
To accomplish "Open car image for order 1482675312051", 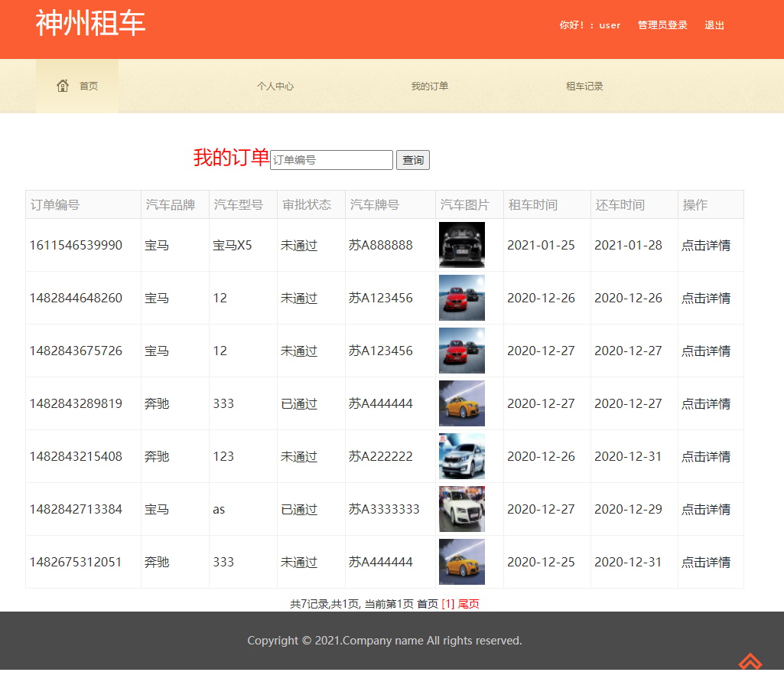I will 461,562.
